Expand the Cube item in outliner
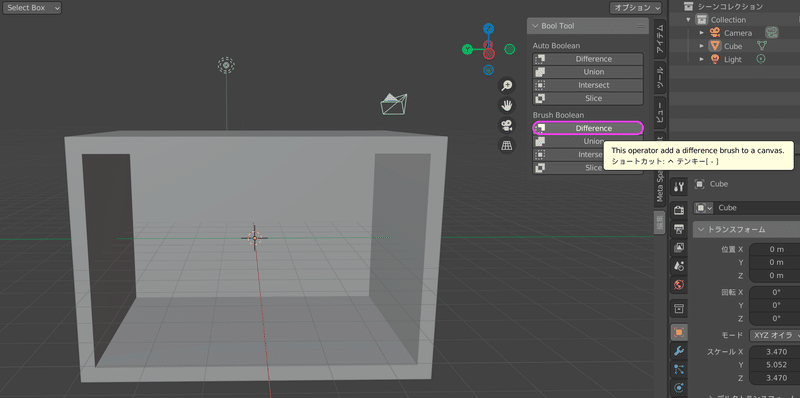The width and height of the screenshot is (800, 398). pyautogui.click(x=702, y=46)
